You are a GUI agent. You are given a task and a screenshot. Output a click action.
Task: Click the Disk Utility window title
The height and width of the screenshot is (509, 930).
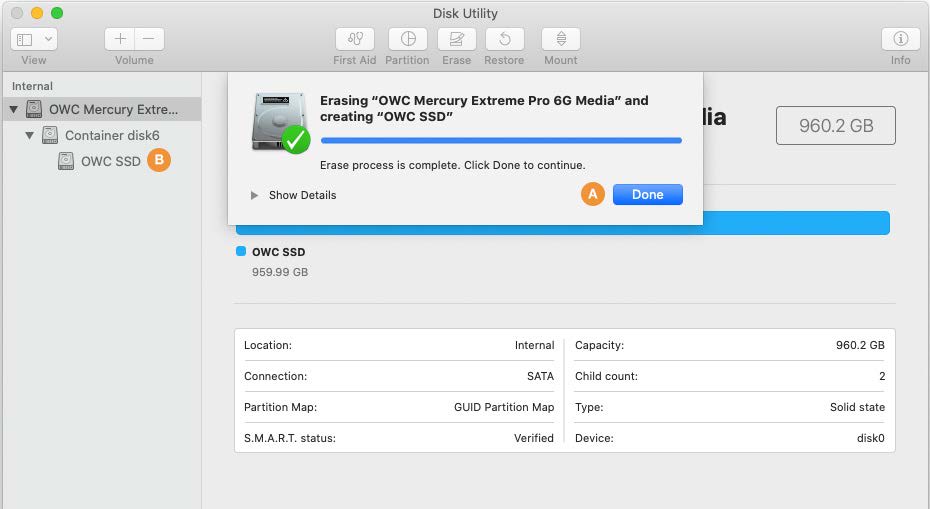(x=465, y=13)
